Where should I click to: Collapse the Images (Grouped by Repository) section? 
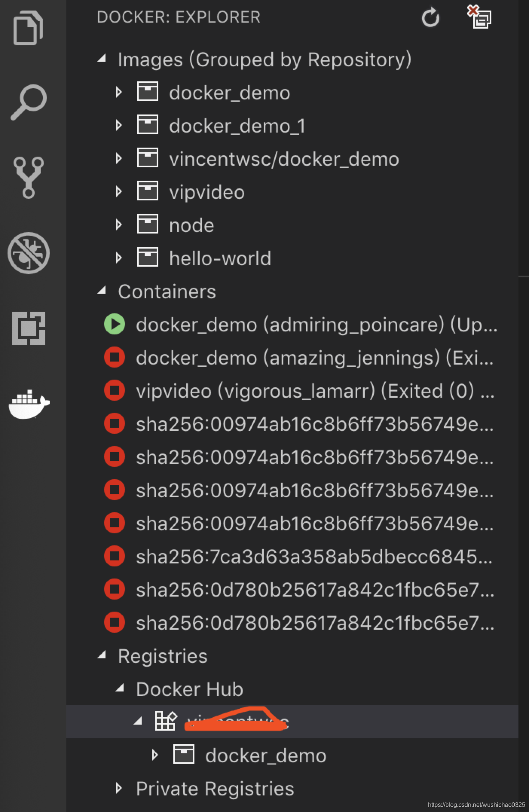point(102,58)
